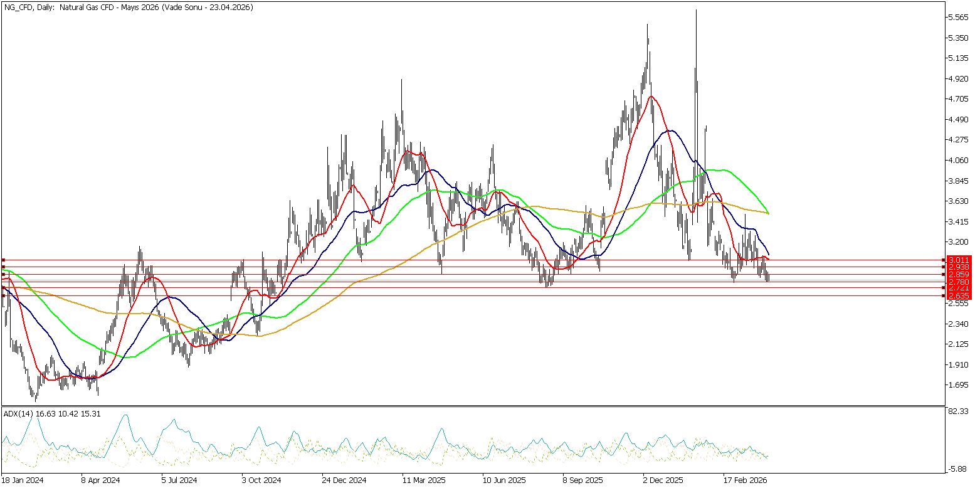Select the 2.859 red price level label
980x488 pixels.
tap(959, 274)
